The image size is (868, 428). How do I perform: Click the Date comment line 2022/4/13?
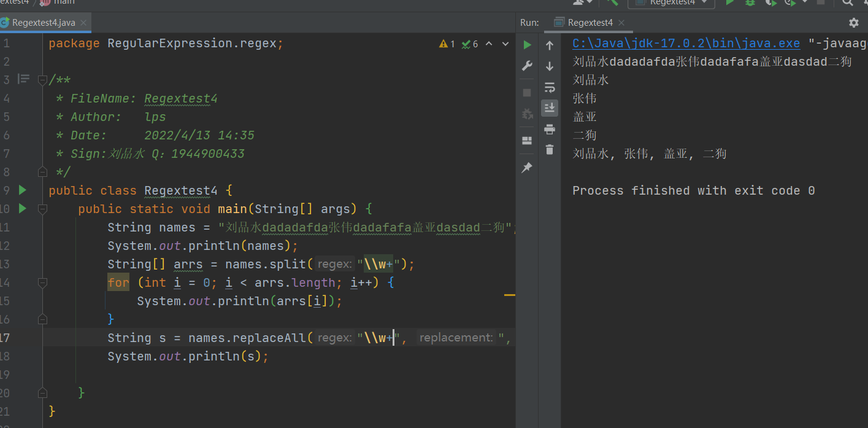(x=155, y=136)
